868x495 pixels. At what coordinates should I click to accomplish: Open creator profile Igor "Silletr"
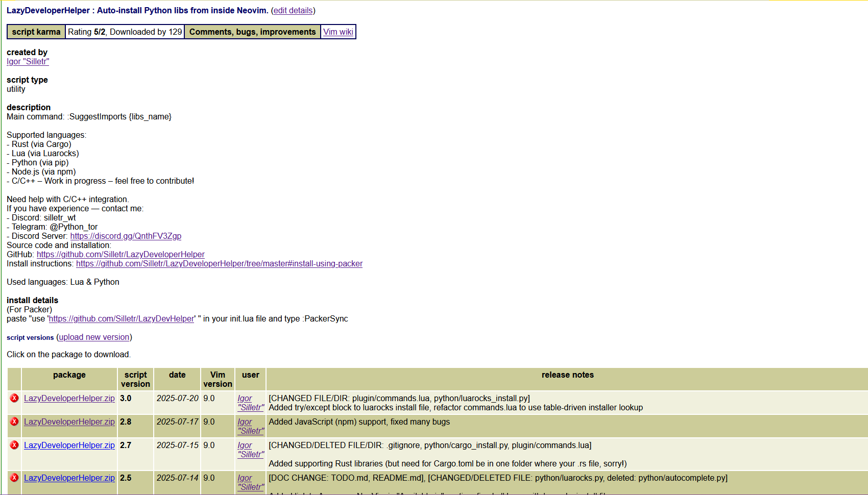(28, 61)
